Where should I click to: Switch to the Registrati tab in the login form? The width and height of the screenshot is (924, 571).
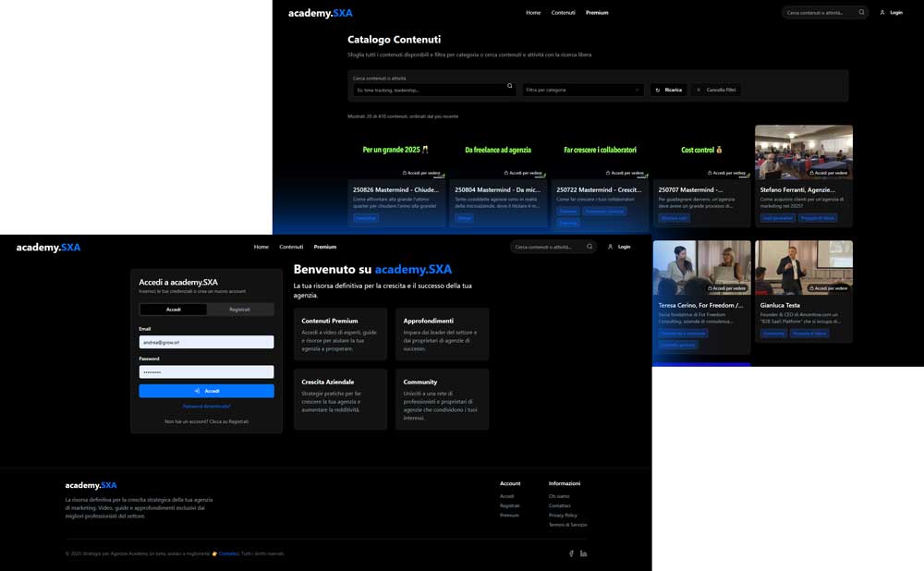point(239,310)
